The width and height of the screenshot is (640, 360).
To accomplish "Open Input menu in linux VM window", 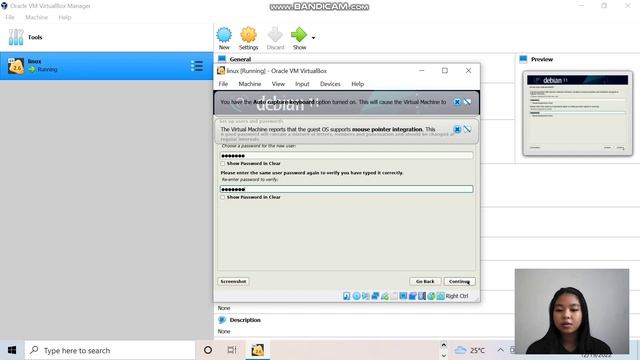I will pyautogui.click(x=302, y=84).
